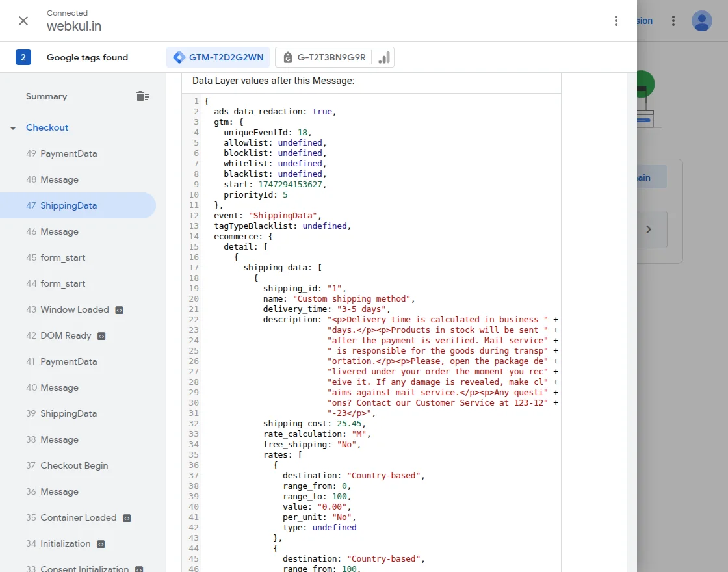Select event 37 Checkout Begin
728x572 pixels.
[74, 465]
